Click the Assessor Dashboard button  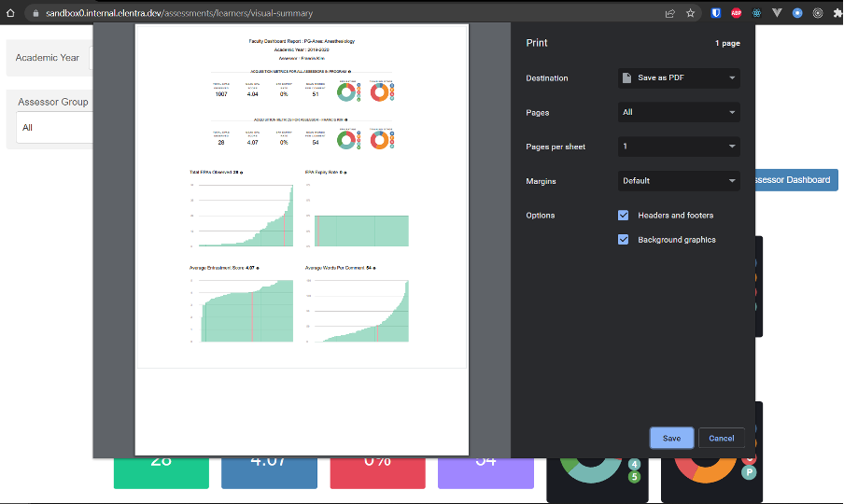point(792,180)
